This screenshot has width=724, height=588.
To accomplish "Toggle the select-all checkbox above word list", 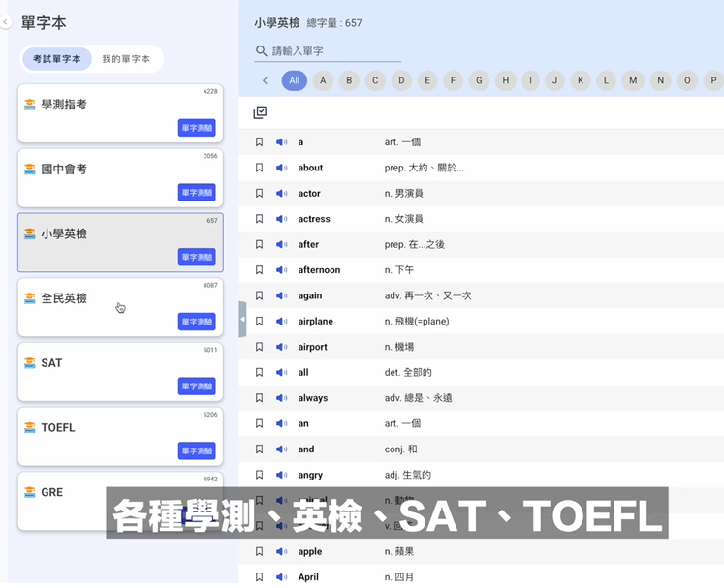I will pyautogui.click(x=260, y=112).
